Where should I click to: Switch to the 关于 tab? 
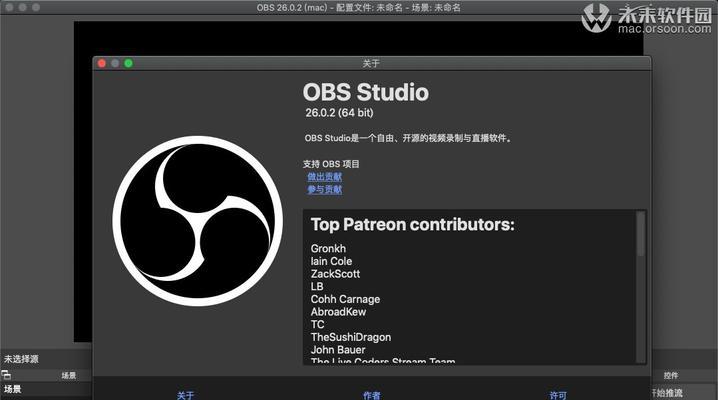click(185, 395)
